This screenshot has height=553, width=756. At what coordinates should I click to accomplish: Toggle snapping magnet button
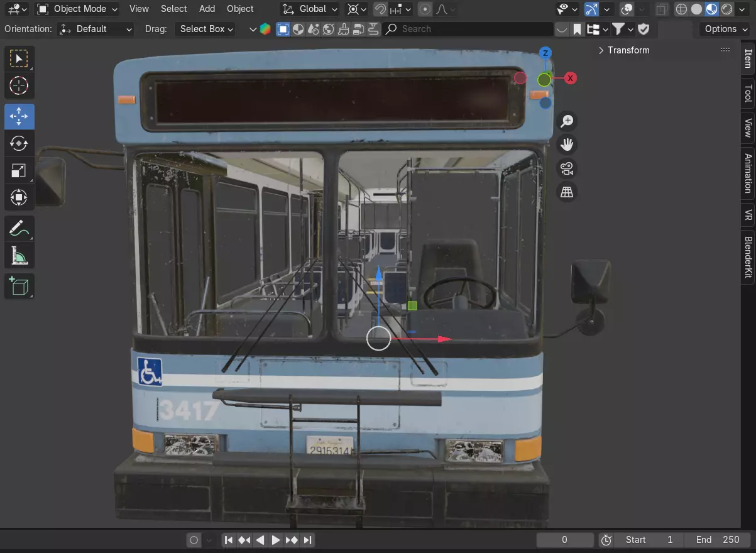click(x=380, y=9)
